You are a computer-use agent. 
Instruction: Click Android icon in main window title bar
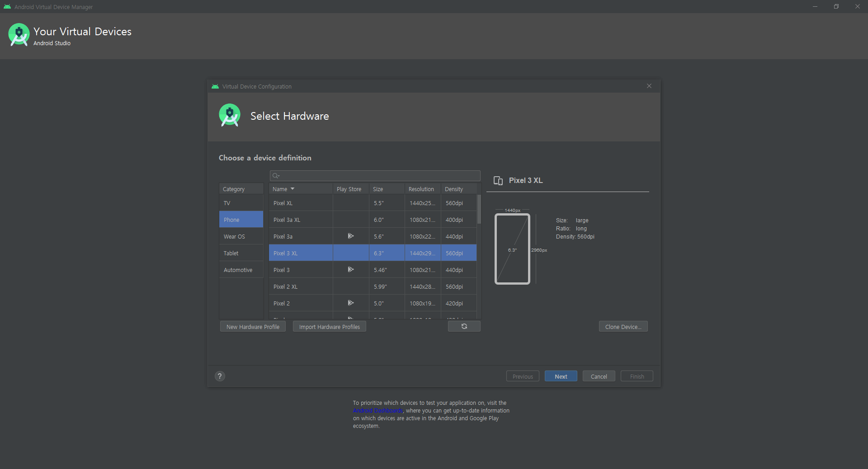7,7
